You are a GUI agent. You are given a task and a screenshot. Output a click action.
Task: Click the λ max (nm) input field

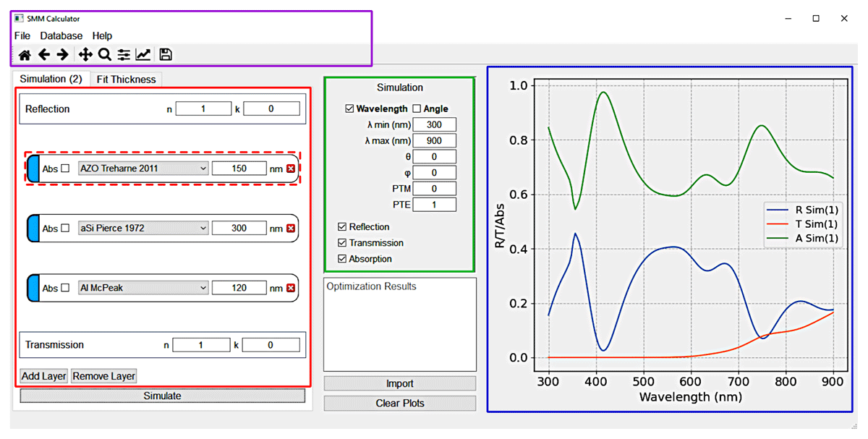pos(435,140)
